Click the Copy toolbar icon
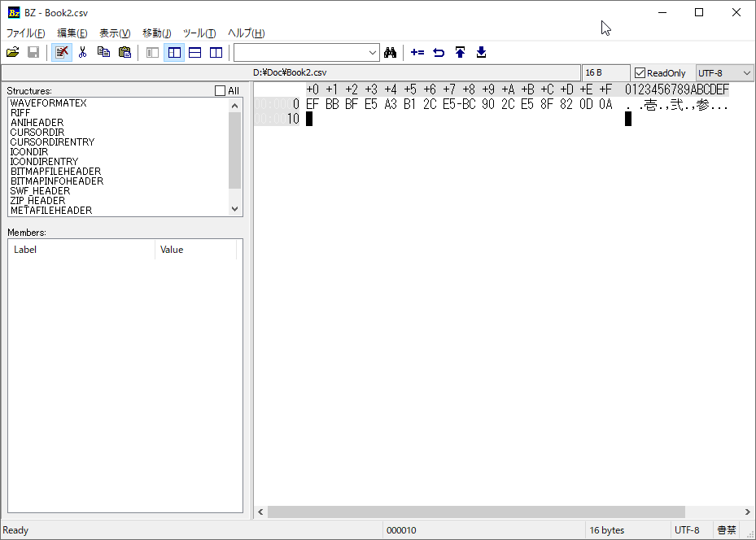 pos(103,52)
